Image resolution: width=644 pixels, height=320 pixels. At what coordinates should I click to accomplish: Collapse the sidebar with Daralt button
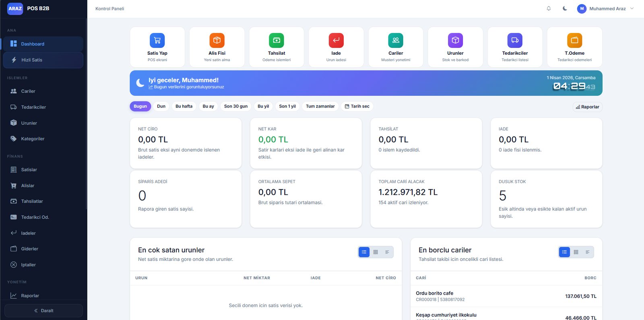pos(43,311)
